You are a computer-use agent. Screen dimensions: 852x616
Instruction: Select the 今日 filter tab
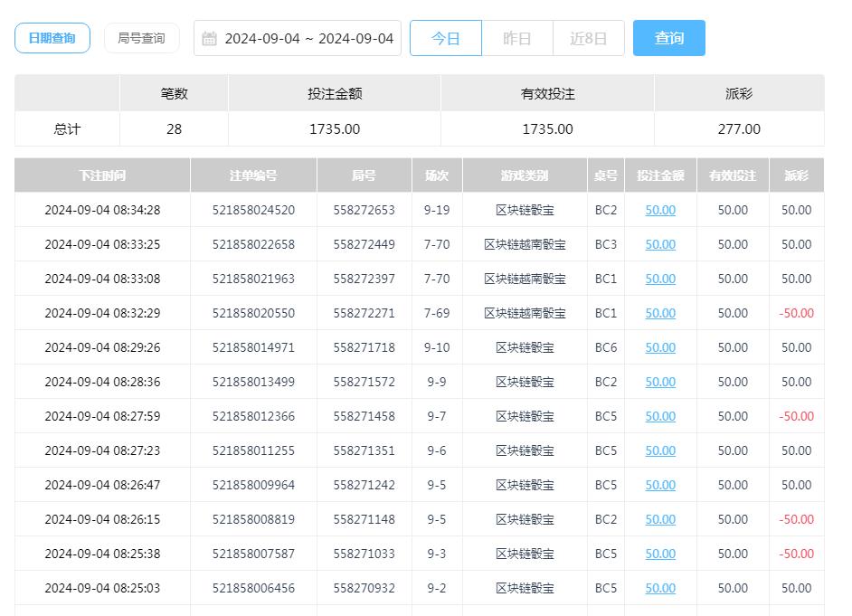pyautogui.click(x=446, y=38)
